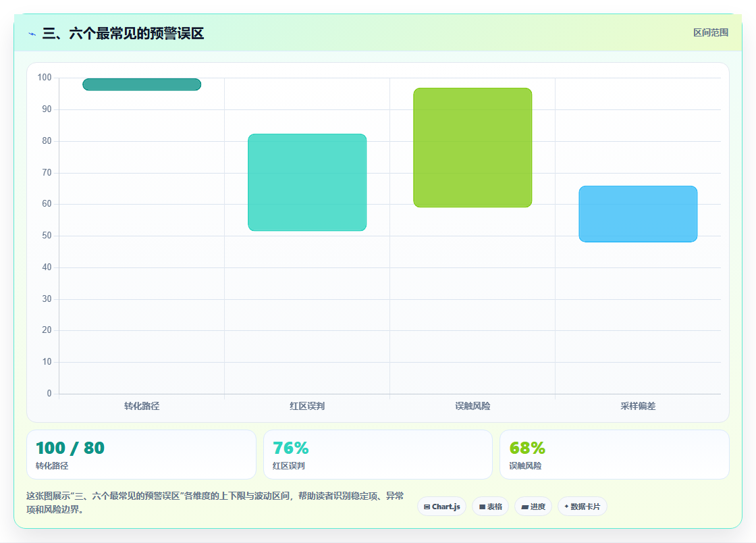Click the y-axis value 0

tap(49, 394)
